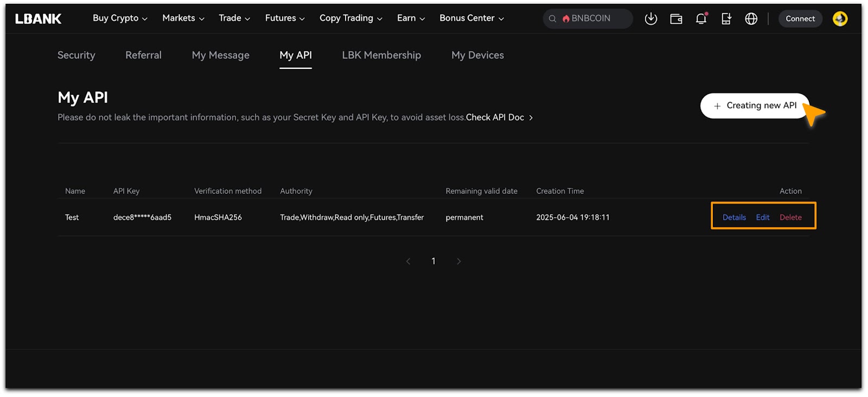Switch to the Security tab
Viewport: 868px width, 397px height.
click(76, 55)
